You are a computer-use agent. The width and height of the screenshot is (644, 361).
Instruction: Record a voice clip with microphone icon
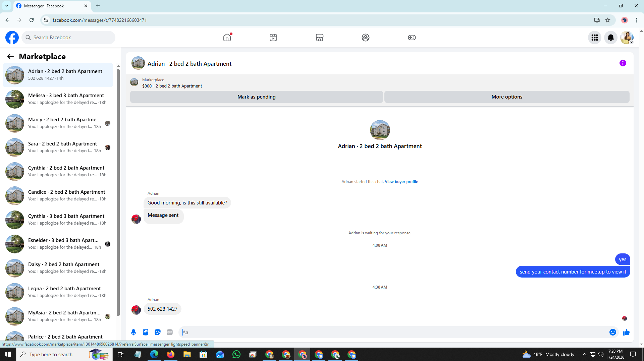133,332
